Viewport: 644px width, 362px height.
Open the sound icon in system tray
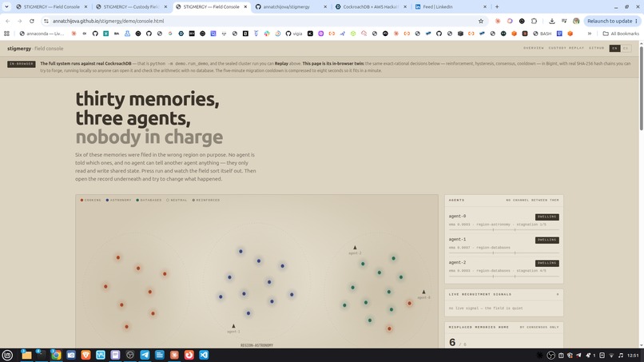pyautogui.click(x=621, y=356)
